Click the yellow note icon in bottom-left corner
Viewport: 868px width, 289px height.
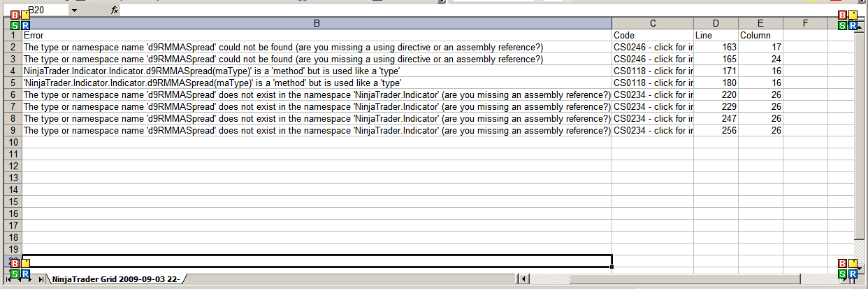coord(26,263)
